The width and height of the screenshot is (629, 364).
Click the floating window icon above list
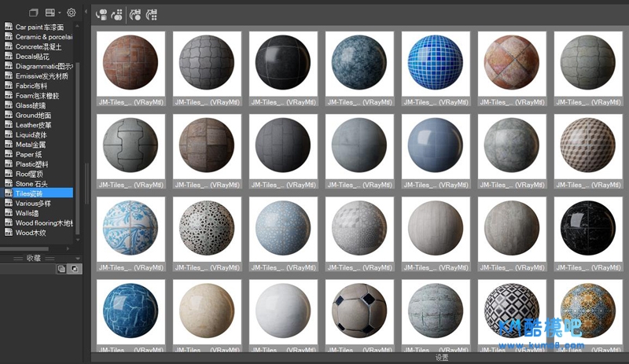33,13
